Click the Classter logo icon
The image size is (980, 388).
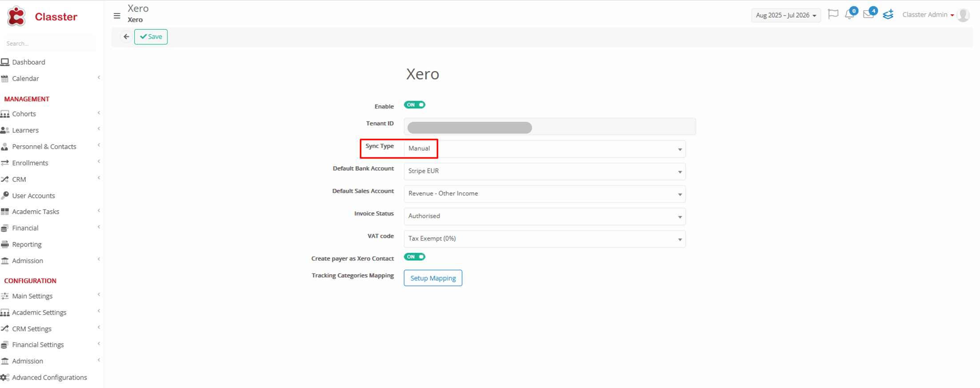coord(16,16)
